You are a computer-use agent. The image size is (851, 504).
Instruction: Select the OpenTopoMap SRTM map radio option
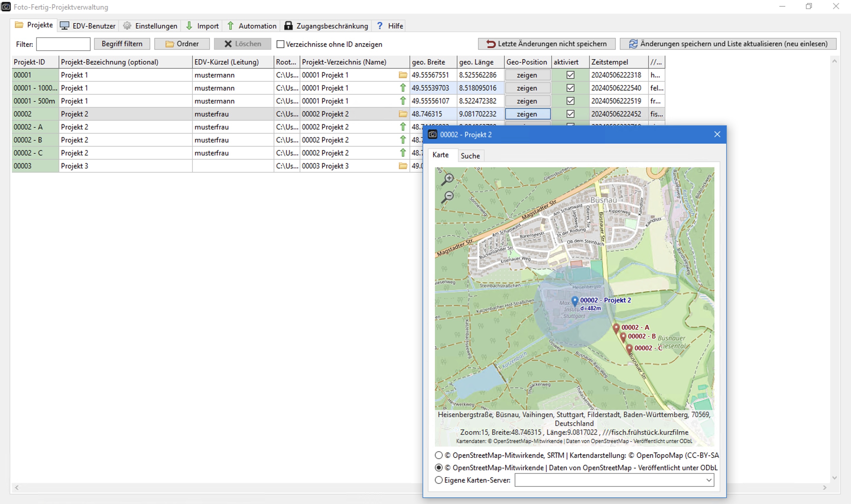[439, 455]
